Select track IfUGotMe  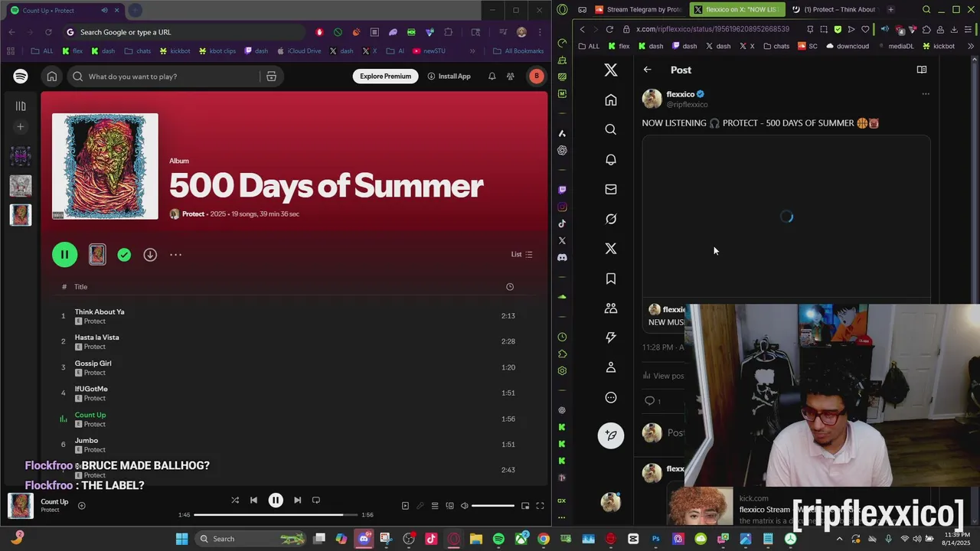coord(91,389)
